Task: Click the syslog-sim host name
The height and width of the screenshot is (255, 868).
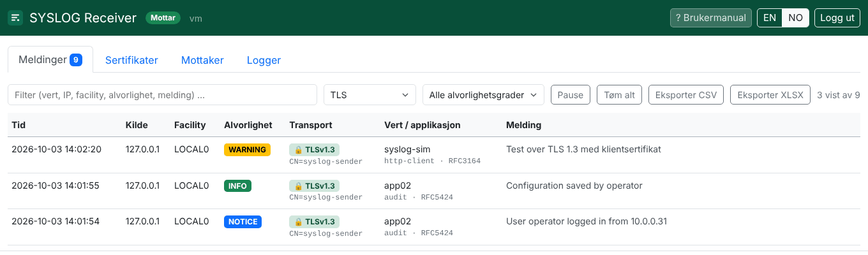Action: [407, 149]
